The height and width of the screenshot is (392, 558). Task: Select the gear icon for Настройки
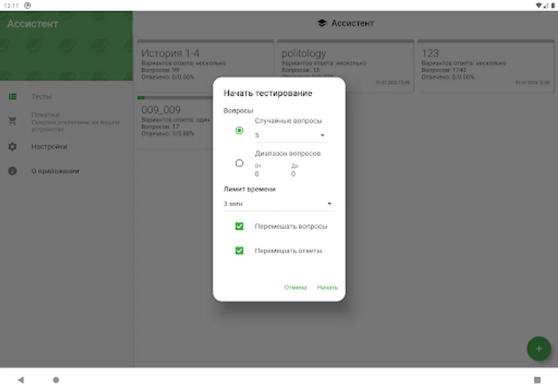pos(13,147)
